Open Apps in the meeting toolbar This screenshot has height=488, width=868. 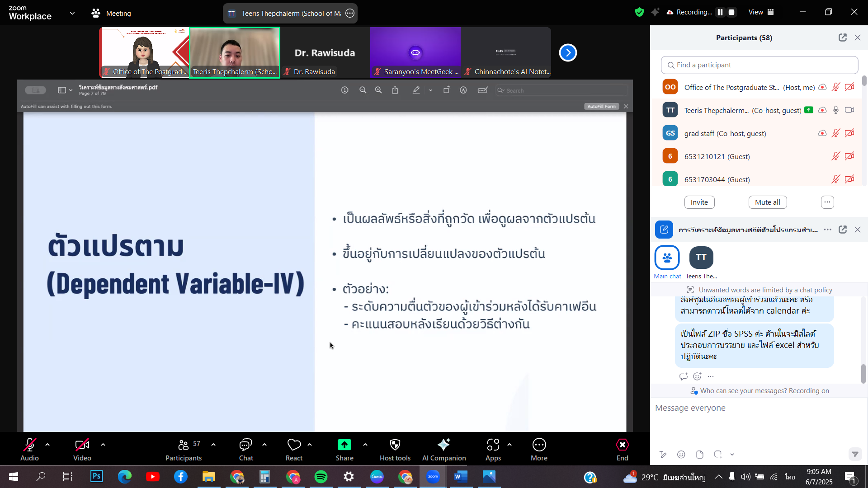tap(493, 445)
